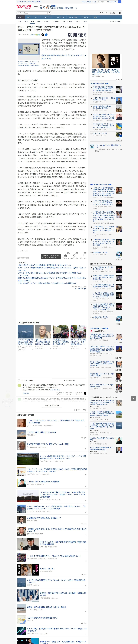Click the COURRiER Japon source logo
This screenshot has height=644, width=138.
click(77, 35)
